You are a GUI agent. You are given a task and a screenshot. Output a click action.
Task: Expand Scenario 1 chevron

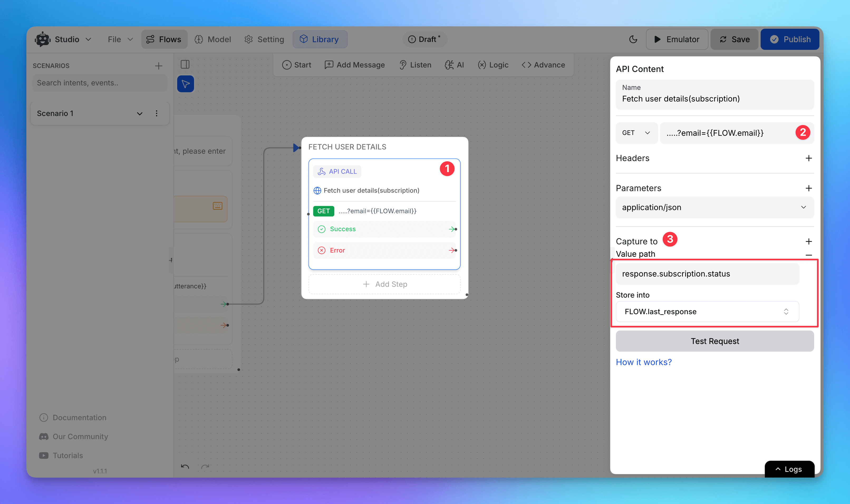(x=139, y=113)
